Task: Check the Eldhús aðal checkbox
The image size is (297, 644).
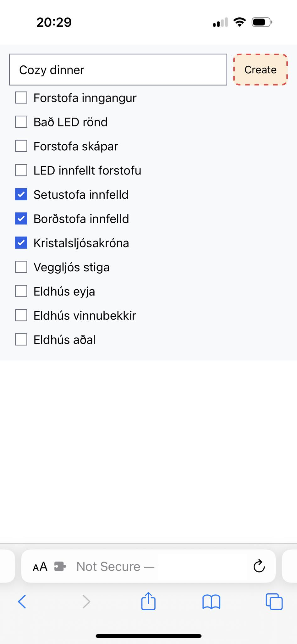Action: [x=21, y=340]
